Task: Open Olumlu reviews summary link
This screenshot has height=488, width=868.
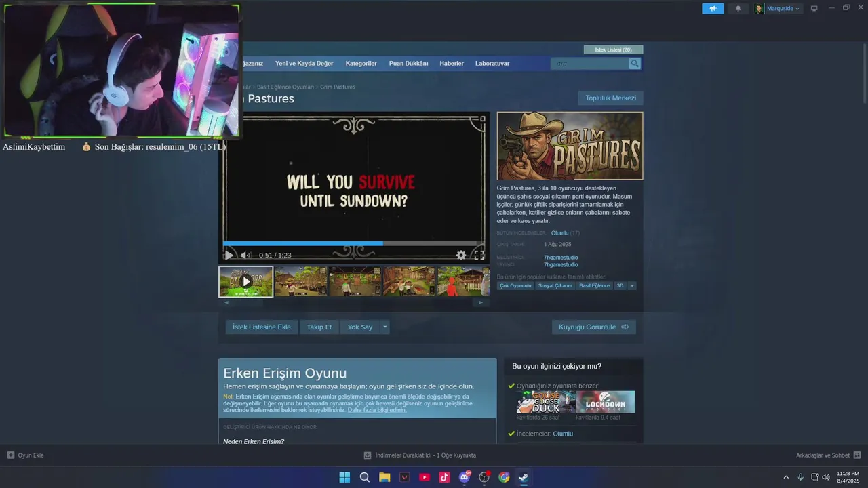Action: pyautogui.click(x=559, y=233)
